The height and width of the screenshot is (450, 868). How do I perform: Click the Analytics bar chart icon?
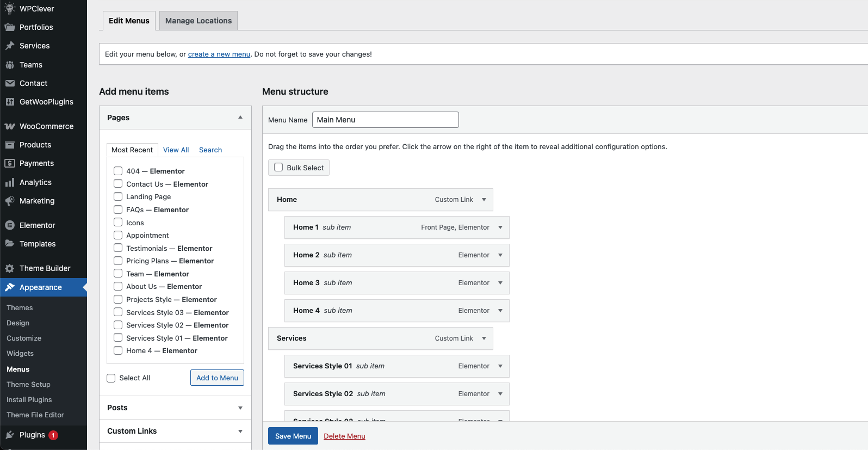10,182
